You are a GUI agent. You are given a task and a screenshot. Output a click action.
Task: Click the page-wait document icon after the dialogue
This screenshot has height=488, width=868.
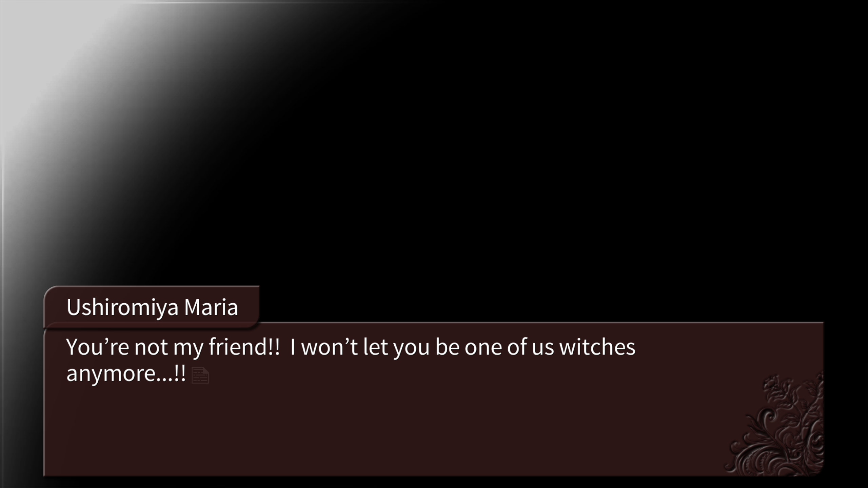200,375
